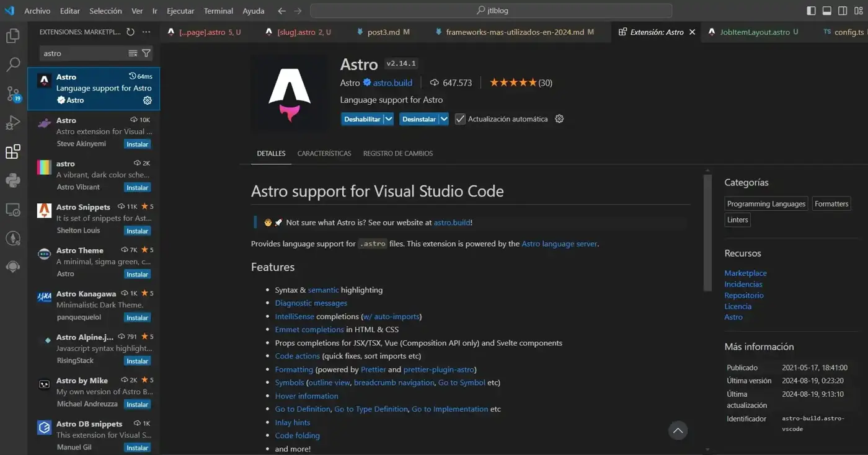Screen dimensions: 868x455
Task: Install the Astro Snippets extension
Action: (138, 231)
